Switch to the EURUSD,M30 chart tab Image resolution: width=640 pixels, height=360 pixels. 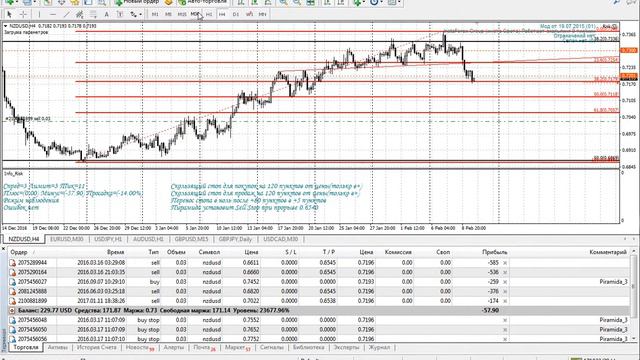pyautogui.click(x=67, y=239)
